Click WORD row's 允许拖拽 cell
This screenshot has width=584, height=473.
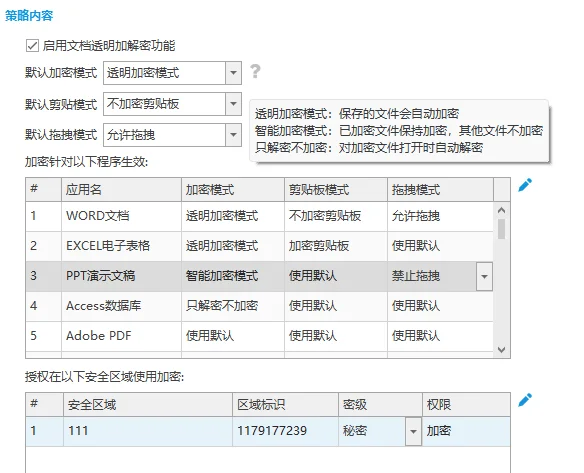click(x=441, y=216)
